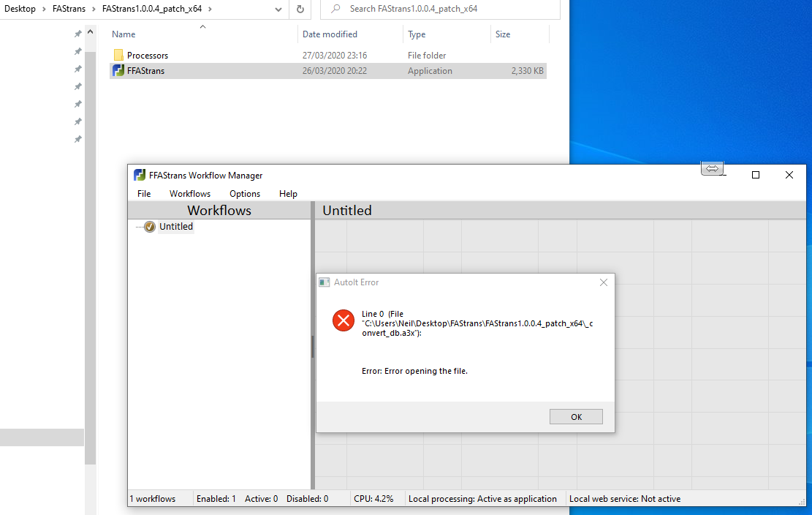The height and width of the screenshot is (515, 812).
Task: Click the AutoIt Error title bar icon
Action: tap(325, 282)
